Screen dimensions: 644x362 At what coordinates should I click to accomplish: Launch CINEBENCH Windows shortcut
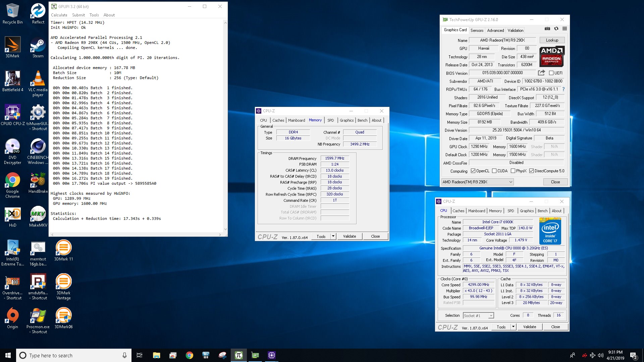(x=38, y=152)
